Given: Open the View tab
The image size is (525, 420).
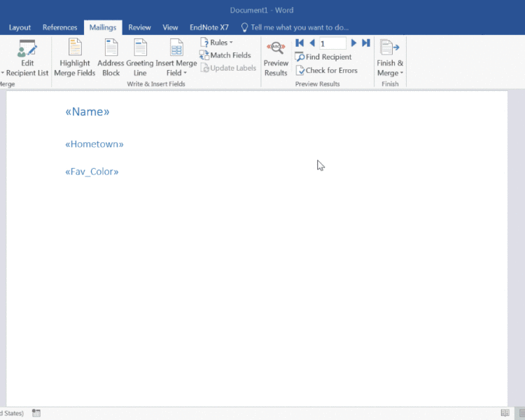Looking at the screenshot, I should [170, 27].
